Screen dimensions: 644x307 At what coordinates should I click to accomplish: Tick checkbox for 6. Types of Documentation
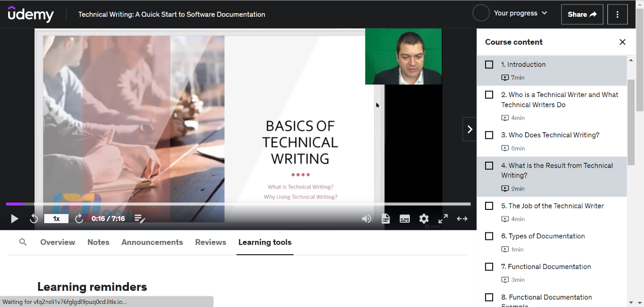(489, 236)
